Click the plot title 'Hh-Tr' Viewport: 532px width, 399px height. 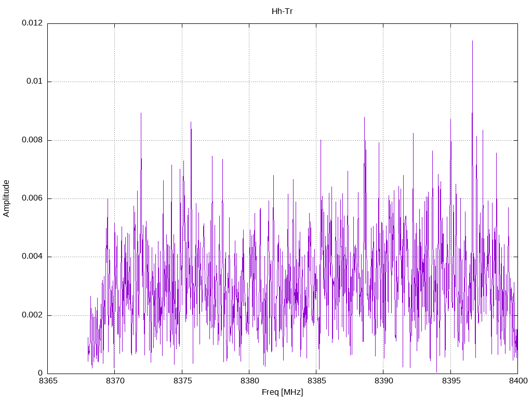tap(282, 11)
